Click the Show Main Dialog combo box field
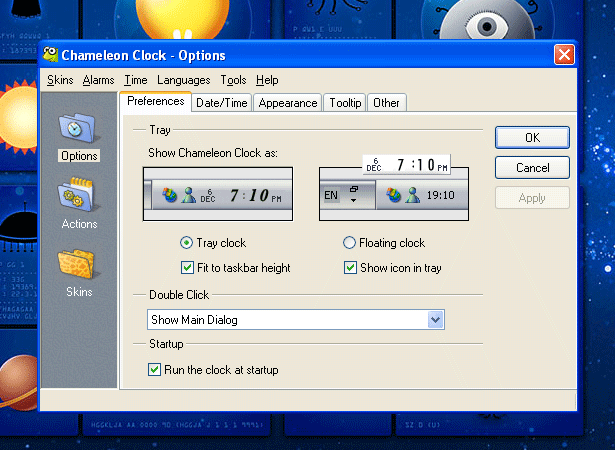 296,320
